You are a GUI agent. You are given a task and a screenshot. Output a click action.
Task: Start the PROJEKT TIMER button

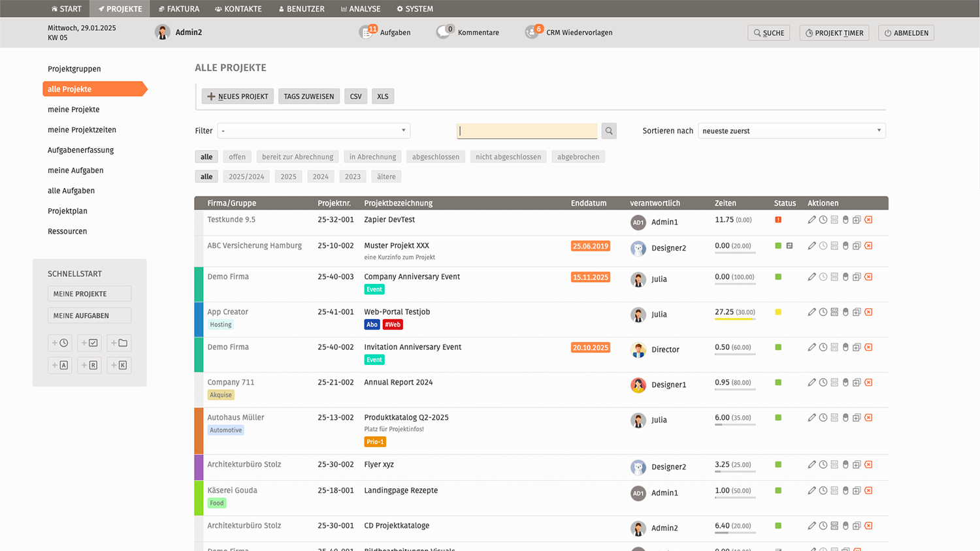click(834, 33)
